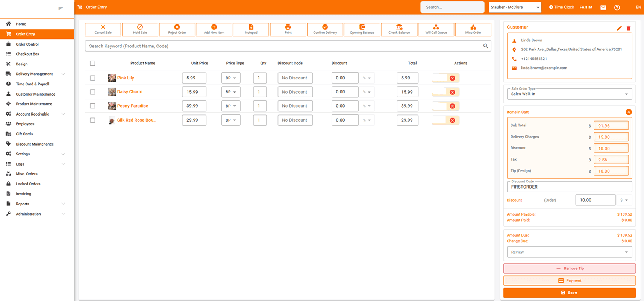Open Notepad from the toolbar
Image resolution: width=644 pixels, height=301 pixels.
[251, 27]
